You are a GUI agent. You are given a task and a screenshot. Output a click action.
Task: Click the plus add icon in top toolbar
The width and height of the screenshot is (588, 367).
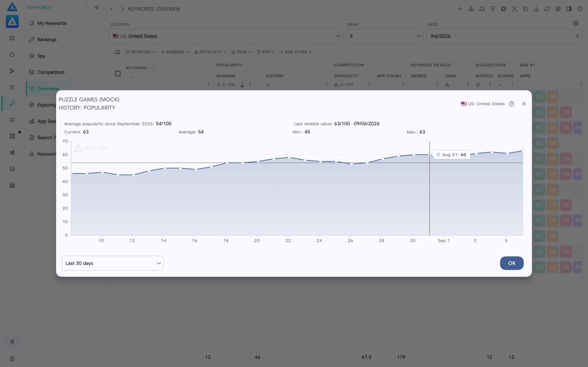460,9
